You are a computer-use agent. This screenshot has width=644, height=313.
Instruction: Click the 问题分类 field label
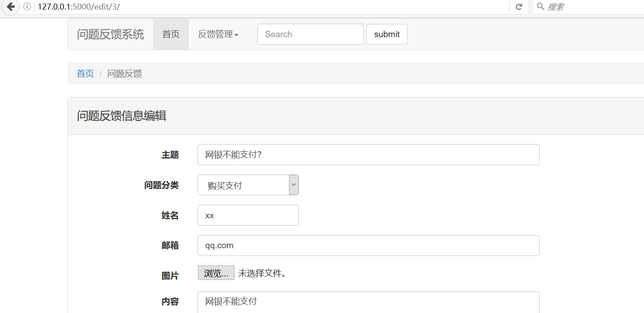click(162, 185)
